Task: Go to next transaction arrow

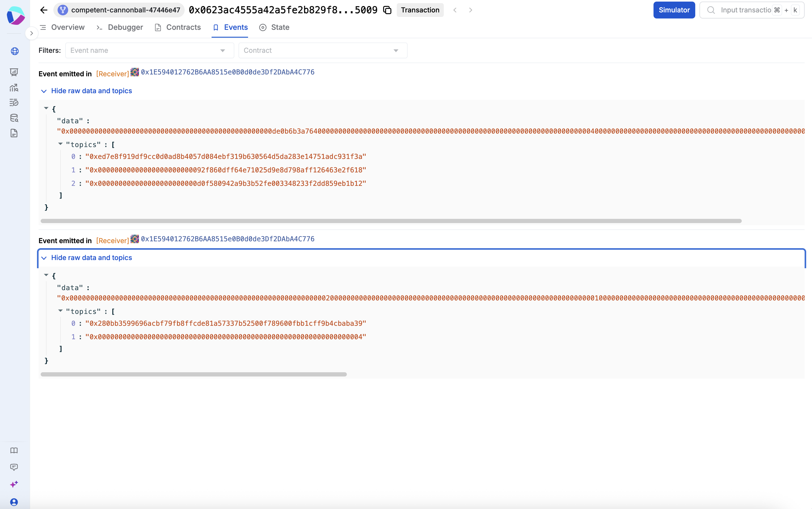Action: pyautogui.click(x=470, y=10)
